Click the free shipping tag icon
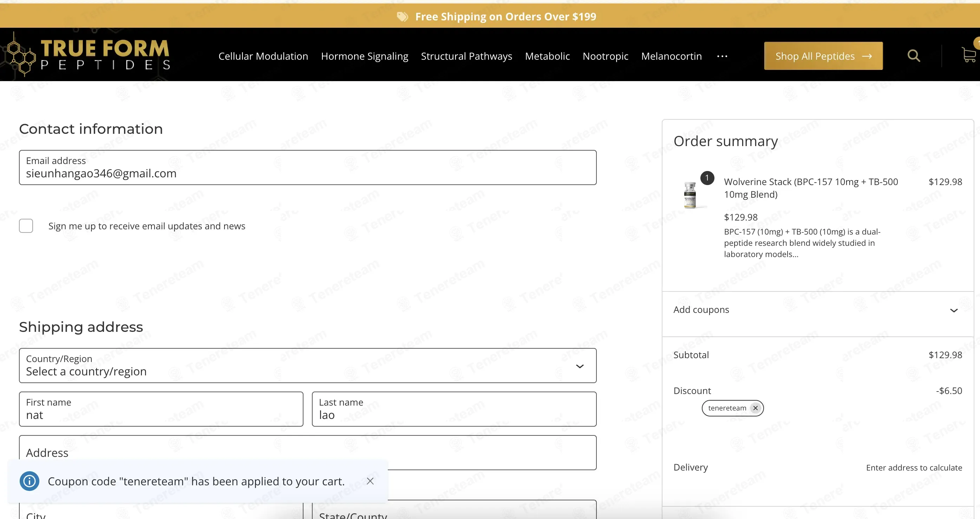 point(402,17)
